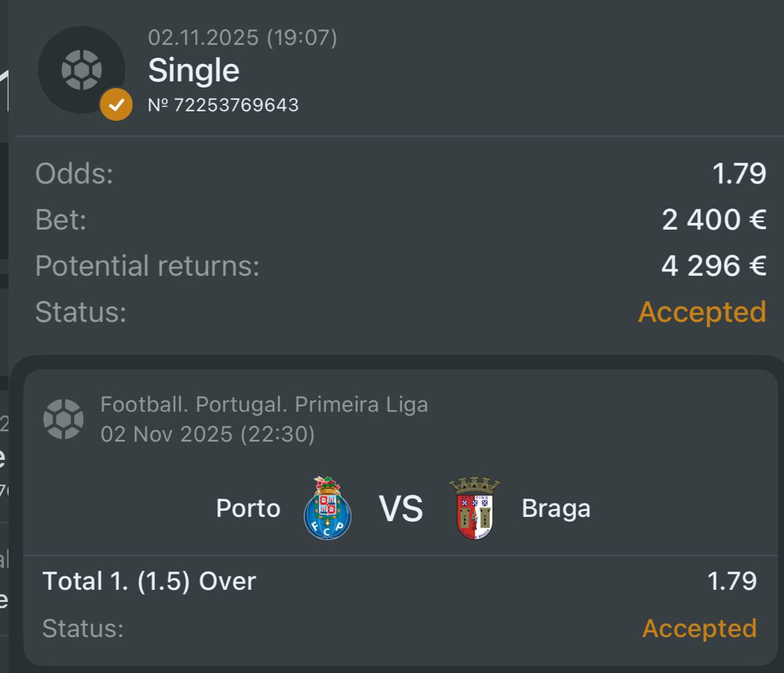This screenshot has height=673, width=784.
Task: Click the VS text between the teams
Action: click(x=401, y=509)
